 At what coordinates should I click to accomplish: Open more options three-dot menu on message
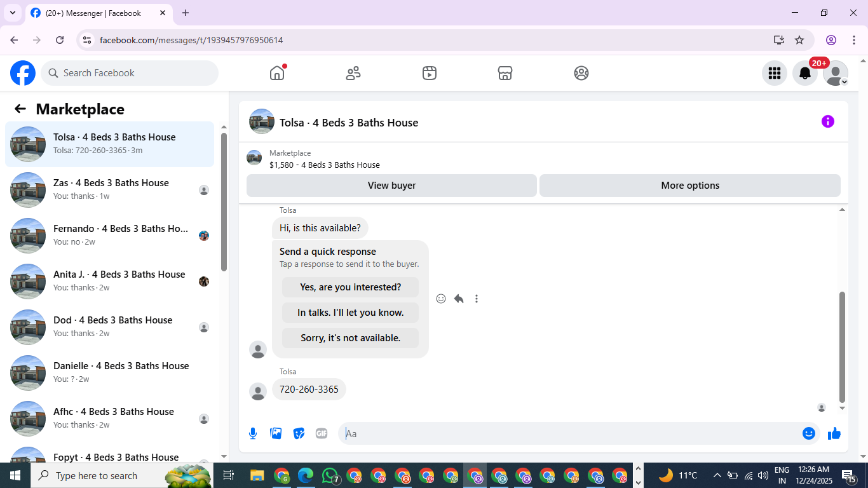[477, 299]
